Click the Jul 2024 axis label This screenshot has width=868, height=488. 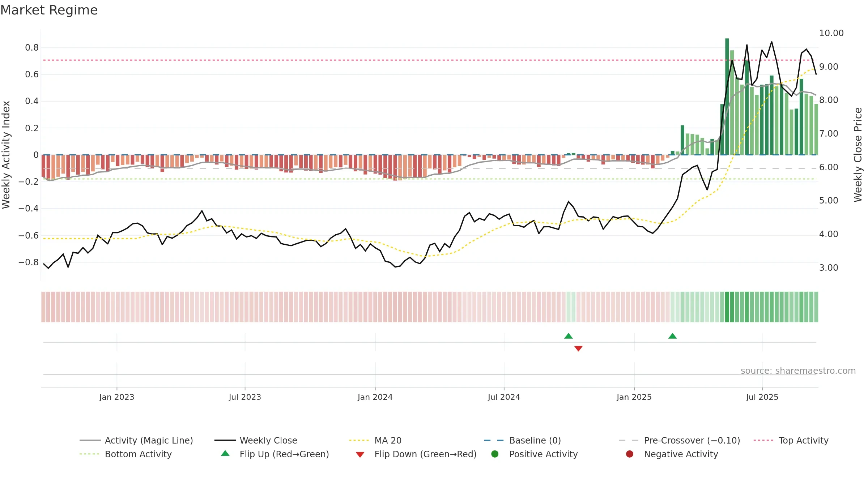point(504,397)
